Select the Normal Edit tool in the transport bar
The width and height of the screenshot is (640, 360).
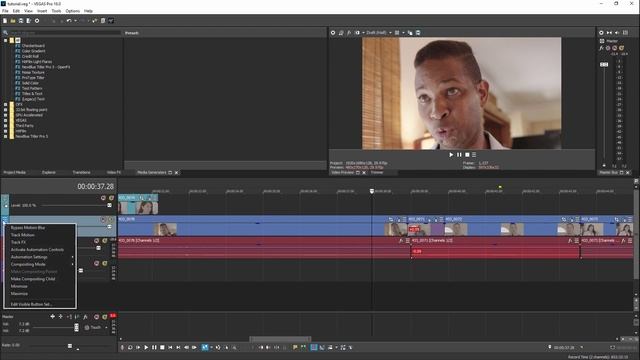click(x=205, y=347)
